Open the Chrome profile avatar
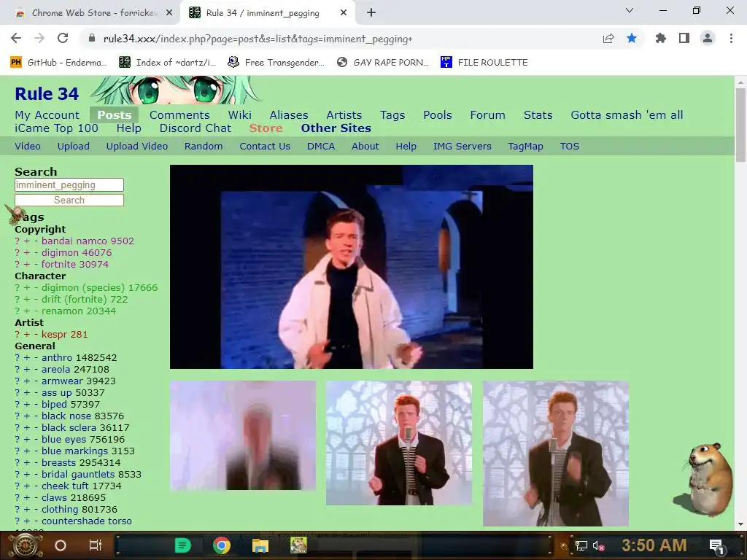Screen dimensions: 747x560 (x=708, y=39)
